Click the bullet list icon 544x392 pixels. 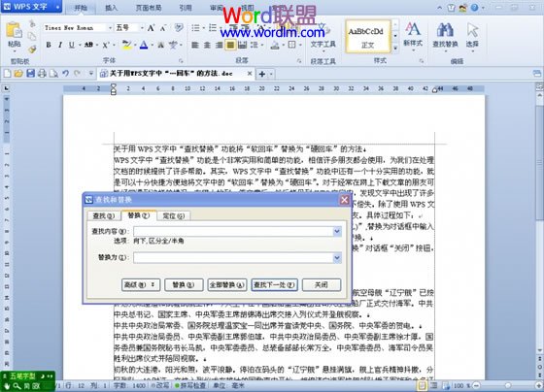coord(195,28)
